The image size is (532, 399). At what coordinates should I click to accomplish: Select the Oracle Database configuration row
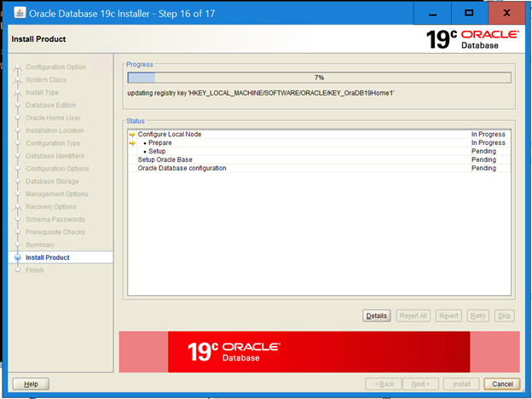(319, 168)
